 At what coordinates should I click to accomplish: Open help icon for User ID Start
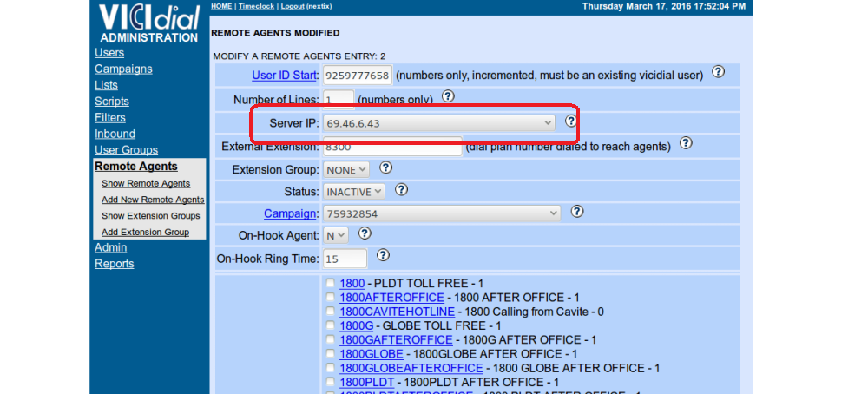pos(718,71)
